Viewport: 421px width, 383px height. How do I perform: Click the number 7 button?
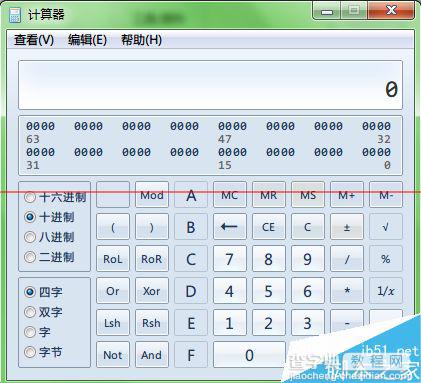pyautogui.click(x=230, y=259)
